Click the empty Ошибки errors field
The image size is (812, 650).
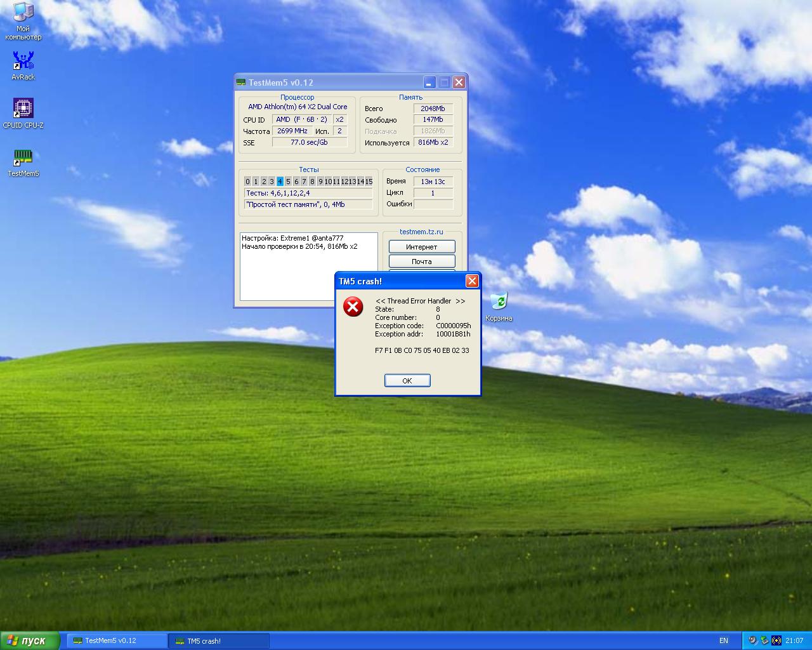point(433,204)
